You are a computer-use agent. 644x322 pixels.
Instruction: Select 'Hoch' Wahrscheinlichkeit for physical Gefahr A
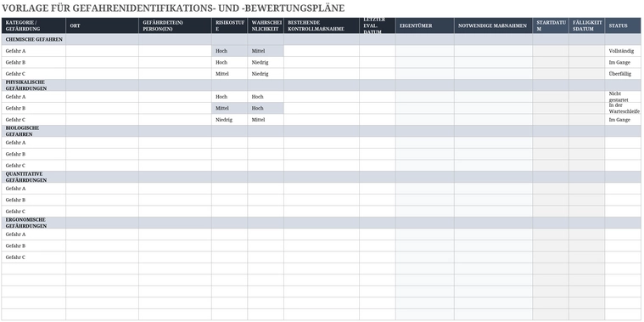click(x=266, y=97)
